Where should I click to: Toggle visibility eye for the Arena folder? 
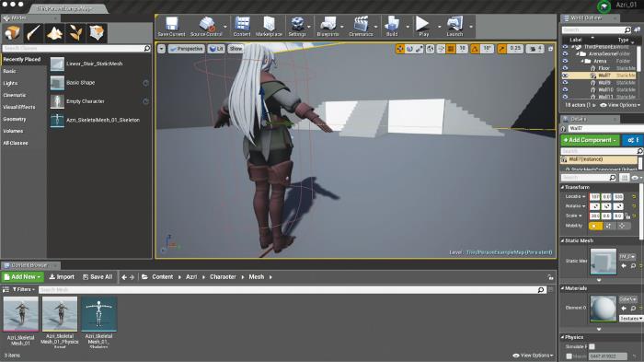tap(566, 62)
